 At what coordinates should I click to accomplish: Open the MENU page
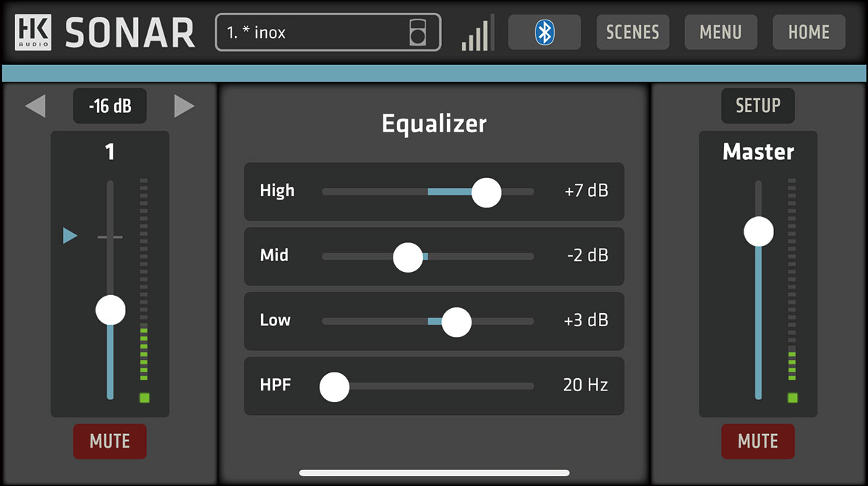(720, 33)
